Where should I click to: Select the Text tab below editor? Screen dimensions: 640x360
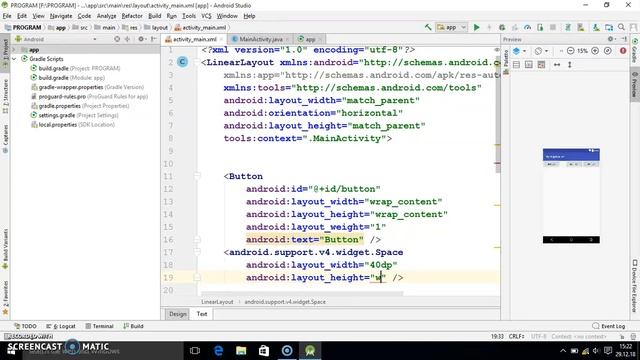(x=202, y=314)
